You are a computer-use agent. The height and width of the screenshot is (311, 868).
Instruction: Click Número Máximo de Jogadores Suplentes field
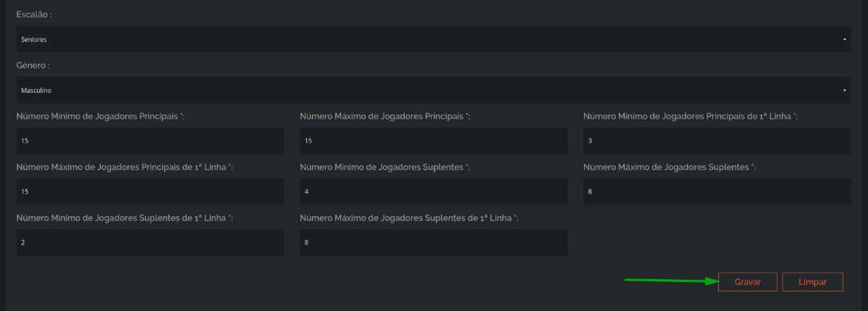tap(717, 192)
